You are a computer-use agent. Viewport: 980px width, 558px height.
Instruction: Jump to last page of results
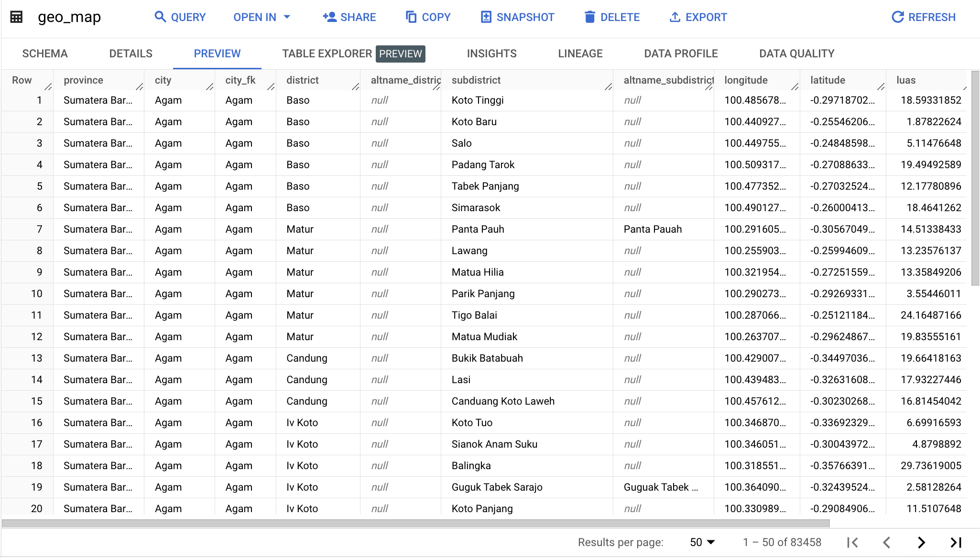(x=956, y=542)
